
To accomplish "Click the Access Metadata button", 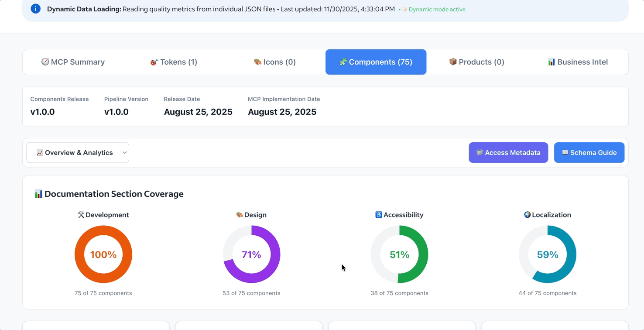I will [508, 152].
